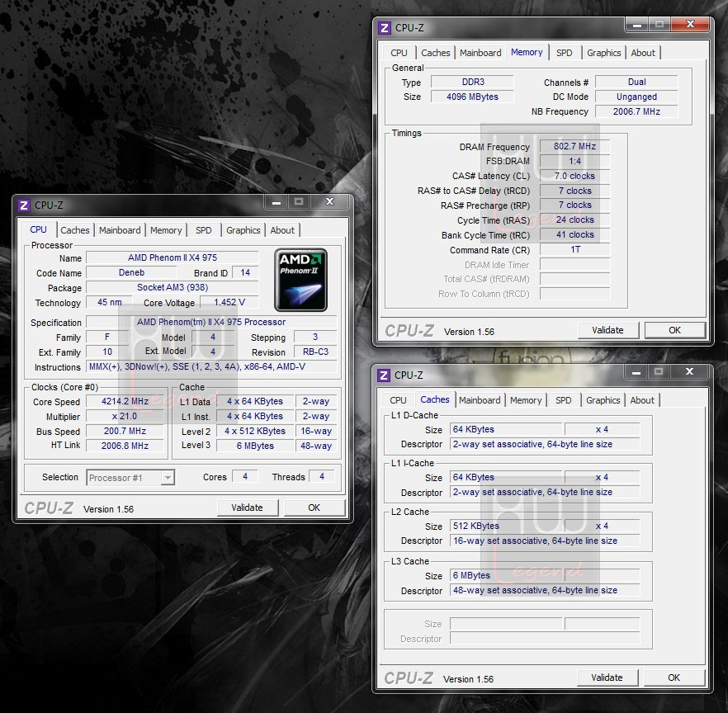Click the L2 Cache size 512 KBytes
Viewport: 728px width, 713px height.
click(507, 526)
